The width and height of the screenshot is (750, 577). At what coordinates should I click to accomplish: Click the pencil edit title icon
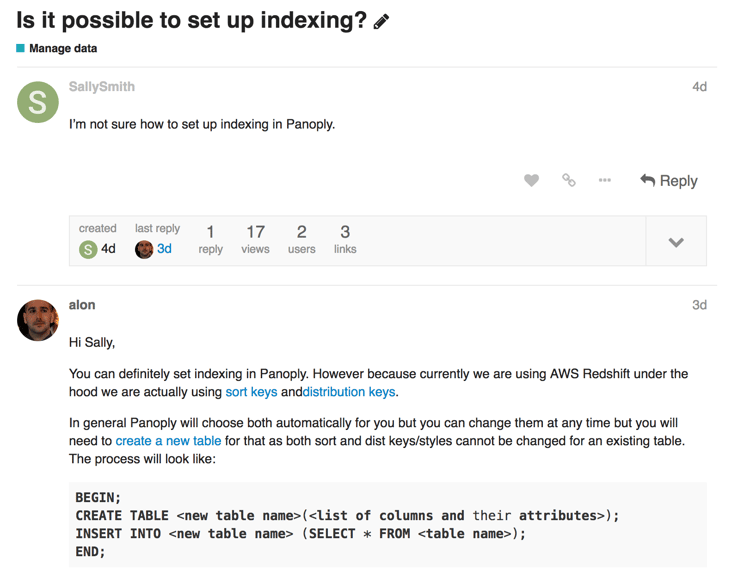pos(381,22)
